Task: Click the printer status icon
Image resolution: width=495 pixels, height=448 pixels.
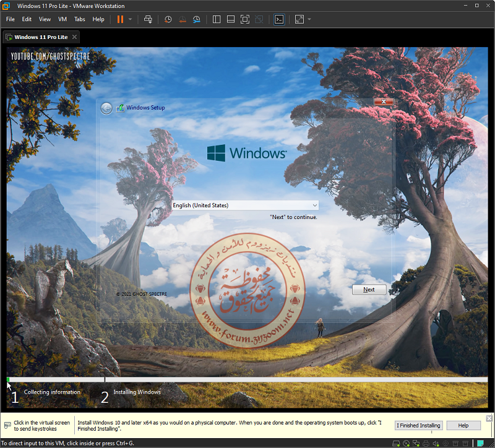Action: pos(426,443)
